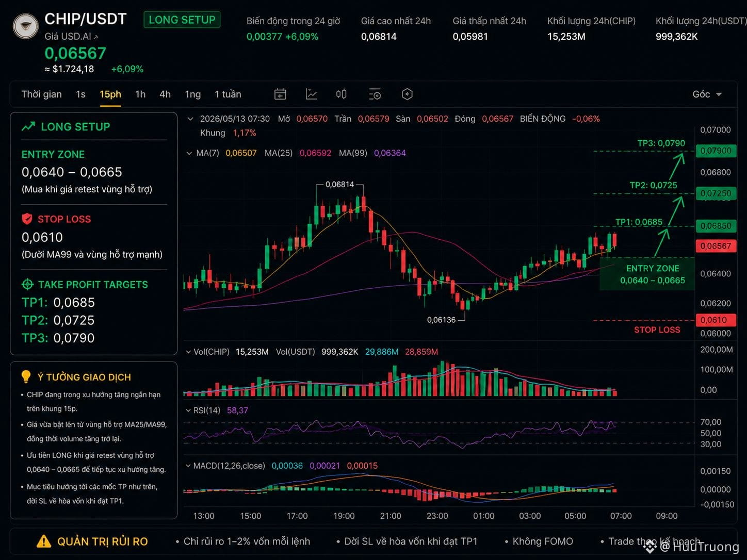
Task: Collapse the Vol(CHIP) volume panel chevron
Action: tap(188, 352)
